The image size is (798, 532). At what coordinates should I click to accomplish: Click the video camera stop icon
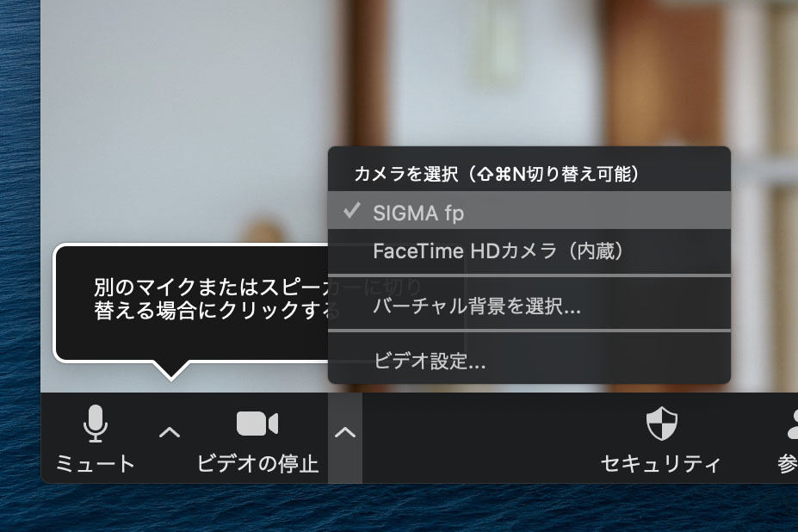pos(257,424)
